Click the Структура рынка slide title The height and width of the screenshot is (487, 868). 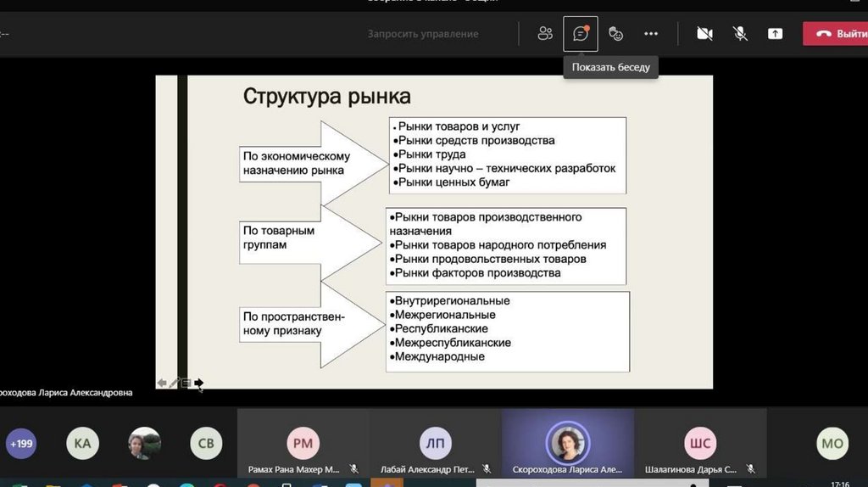click(326, 96)
